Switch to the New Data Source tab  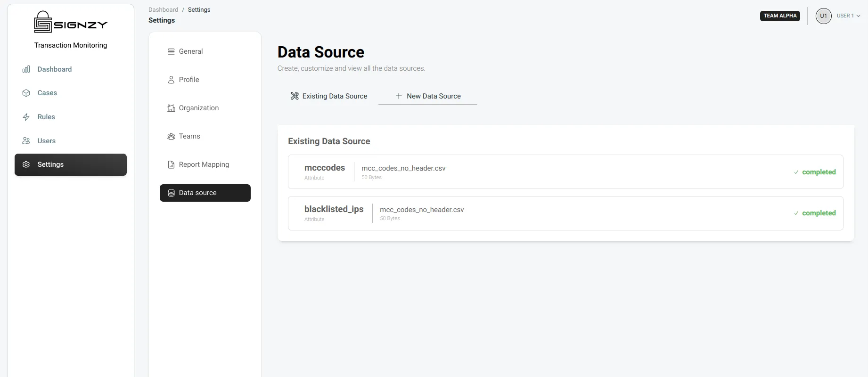point(428,96)
